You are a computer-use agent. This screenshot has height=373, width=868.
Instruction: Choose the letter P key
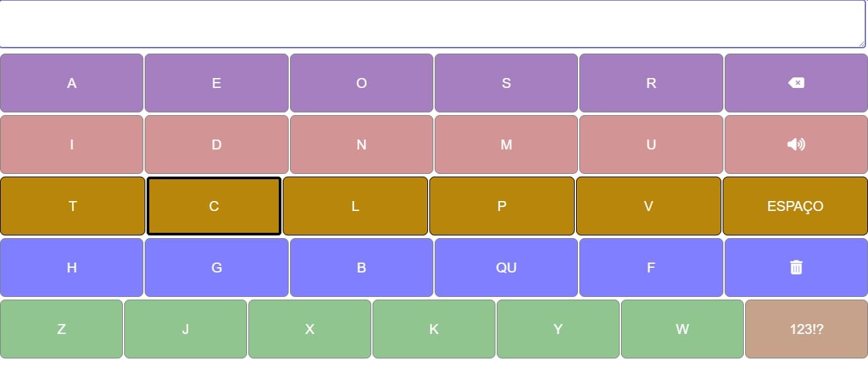coord(502,206)
